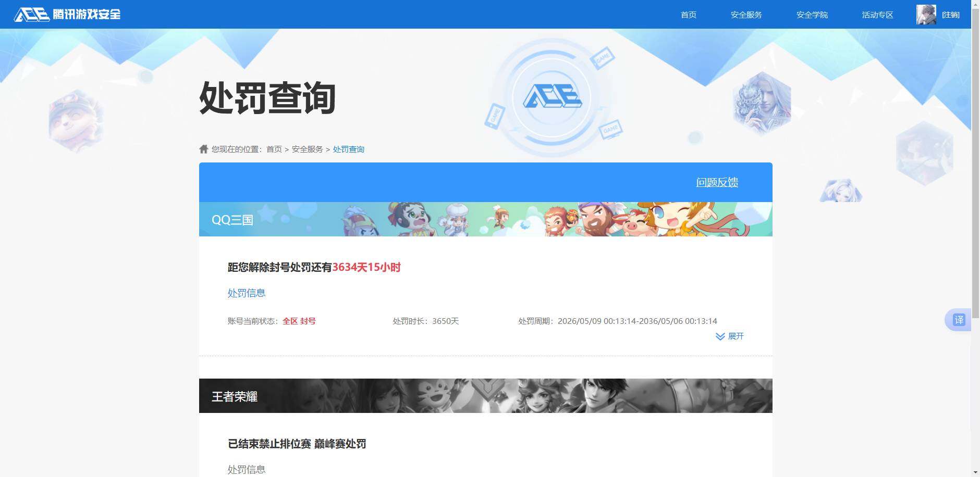The image size is (980, 477).
Task: Click the large central ACE emblem
Action: point(552,97)
